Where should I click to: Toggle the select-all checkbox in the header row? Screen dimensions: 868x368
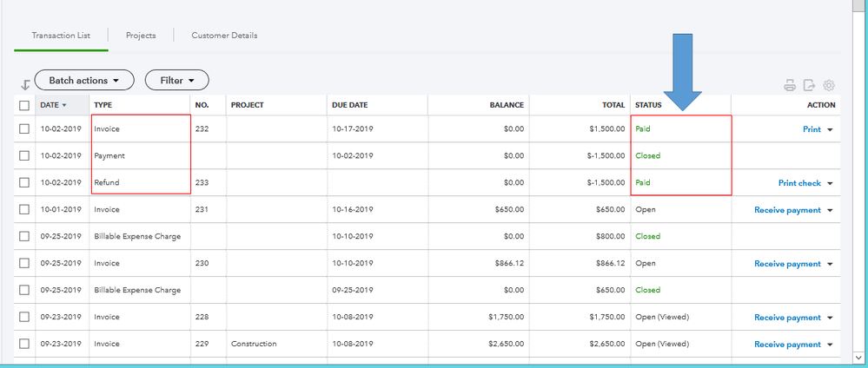coord(24,105)
